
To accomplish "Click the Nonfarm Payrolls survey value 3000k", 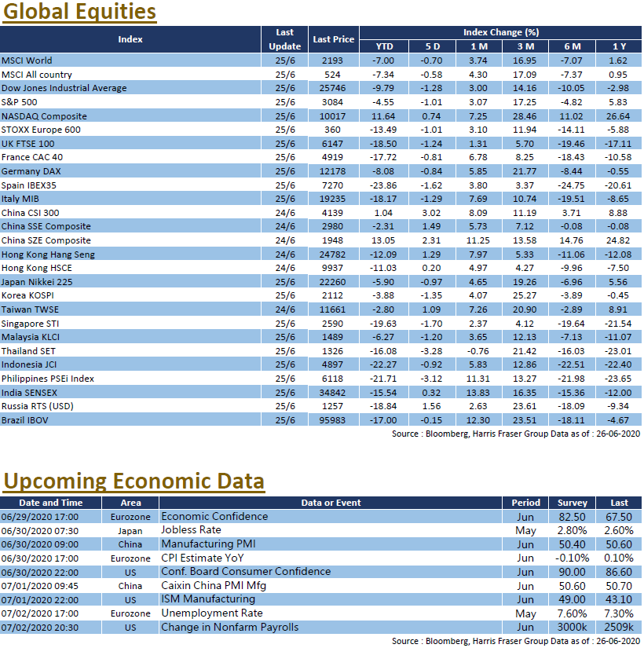I will click(572, 628).
